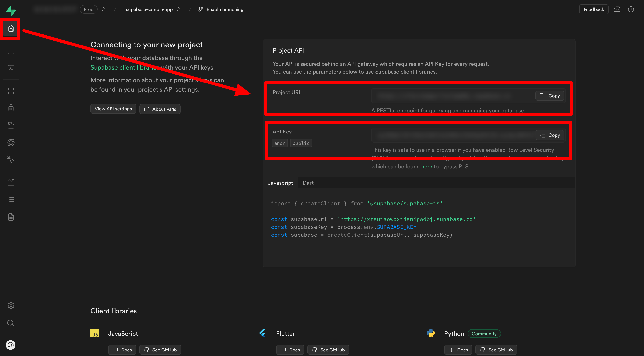Select the Javascript code tab
Viewport: 644px width, 356px height.
(280, 183)
